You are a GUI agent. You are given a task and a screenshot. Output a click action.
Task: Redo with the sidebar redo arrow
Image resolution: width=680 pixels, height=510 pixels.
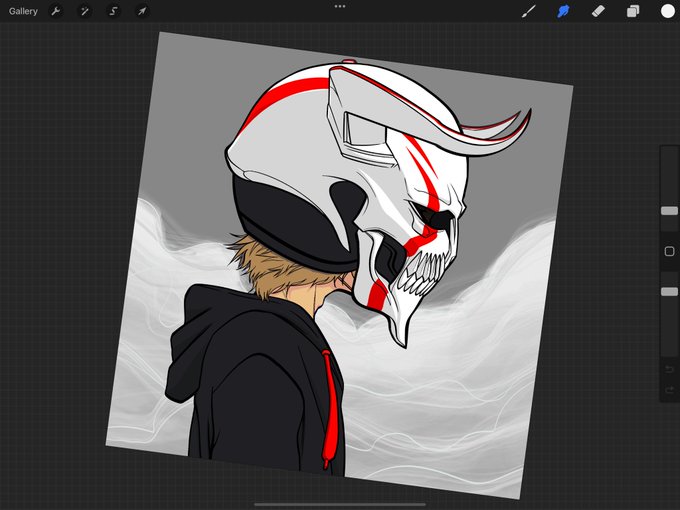669,390
